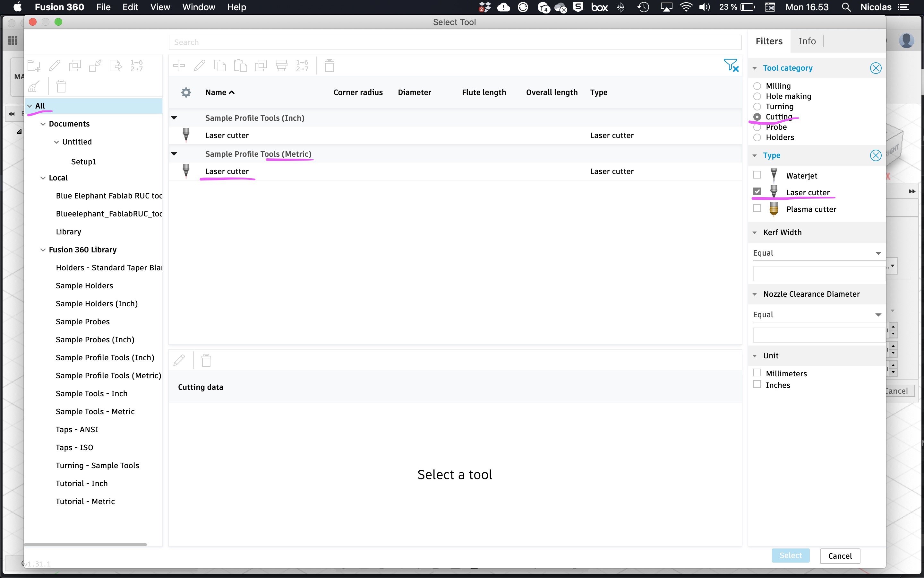
Task: Click the Time Machine menu bar icon
Action: (643, 7)
